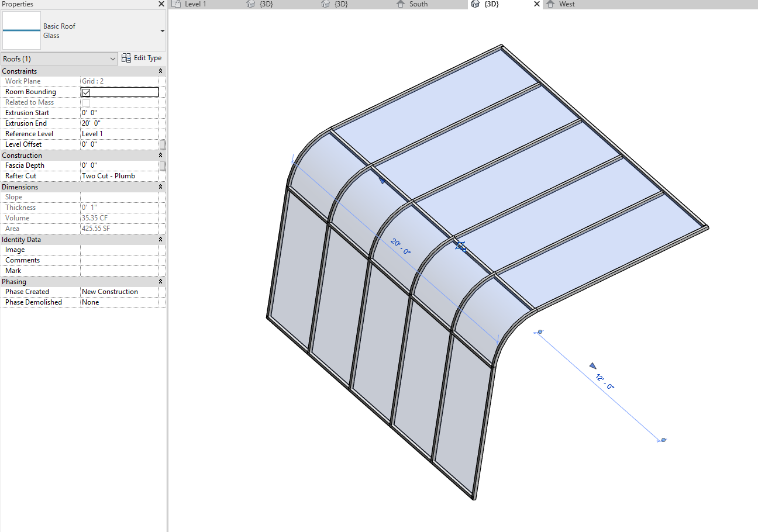The image size is (758, 532).
Task: Collapse the Phasing section
Action: pos(160,281)
